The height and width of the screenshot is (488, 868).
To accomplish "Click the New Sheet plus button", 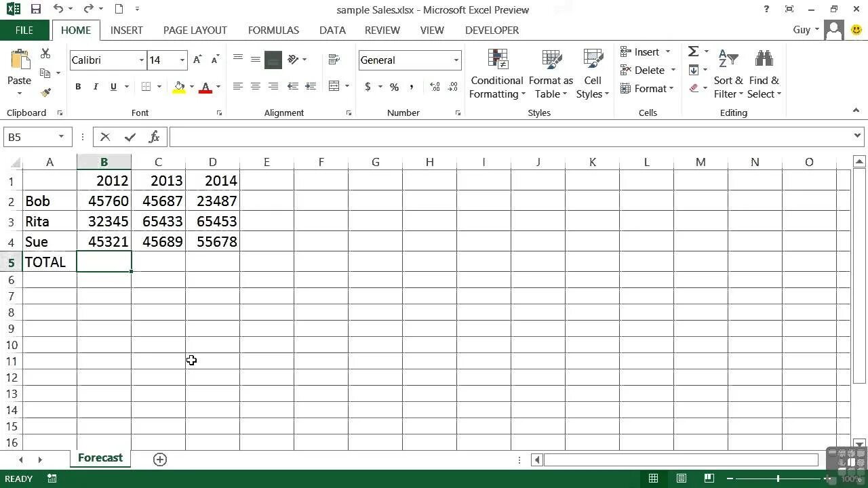I will (x=160, y=459).
